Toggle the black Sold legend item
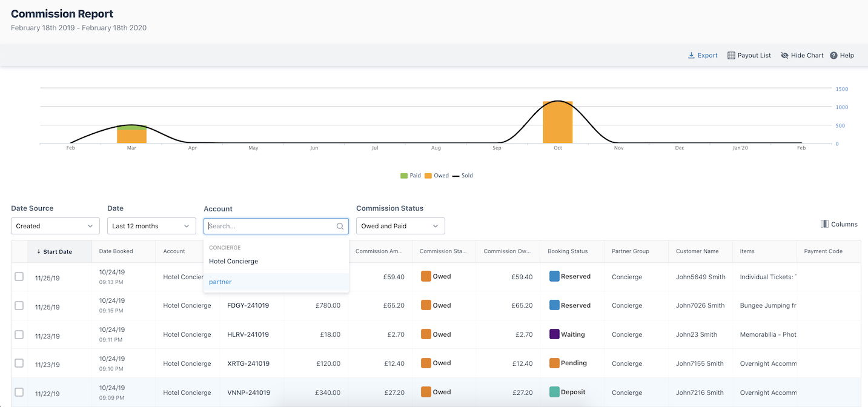The width and height of the screenshot is (868, 407). click(463, 176)
